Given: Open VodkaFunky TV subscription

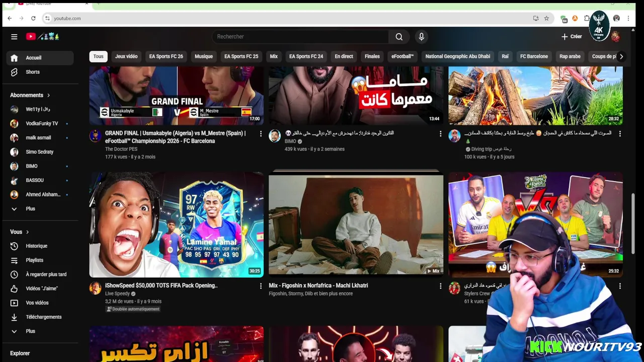Looking at the screenshot, I should point(40,123).
